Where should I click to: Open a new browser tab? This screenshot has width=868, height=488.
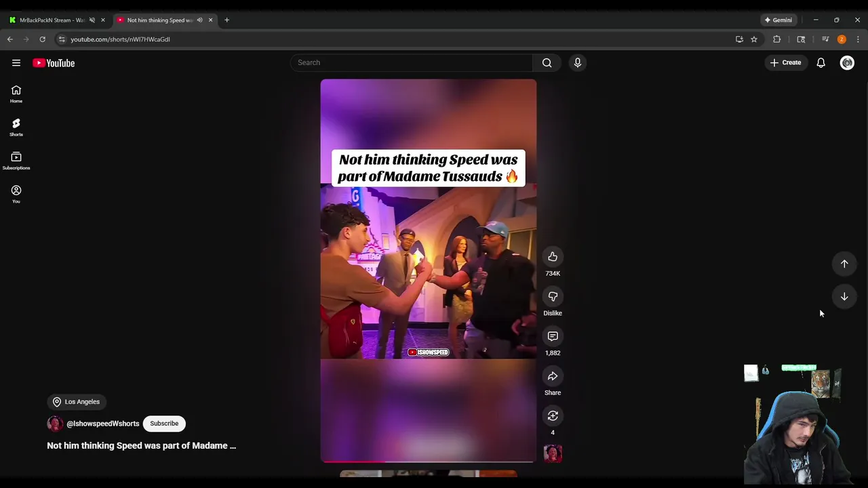pyautogui.click(x=226, y=20)
